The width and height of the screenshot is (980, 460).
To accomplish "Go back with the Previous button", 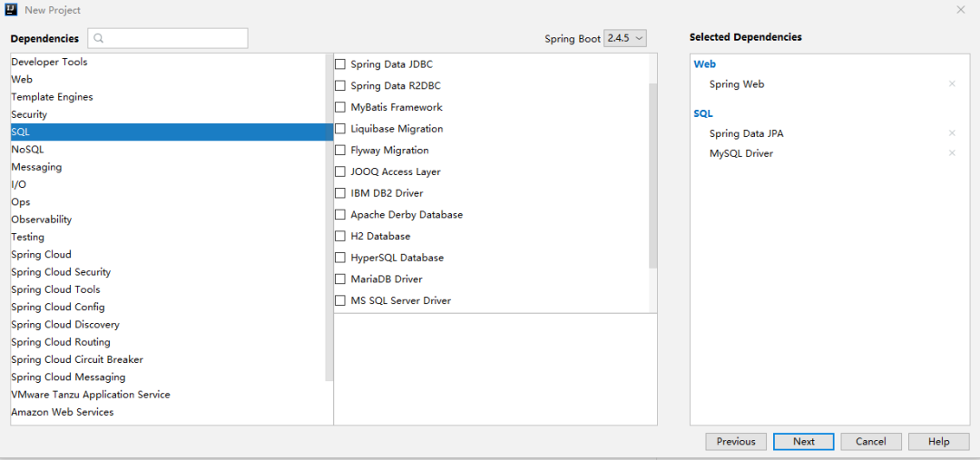I will click(735, 442).
